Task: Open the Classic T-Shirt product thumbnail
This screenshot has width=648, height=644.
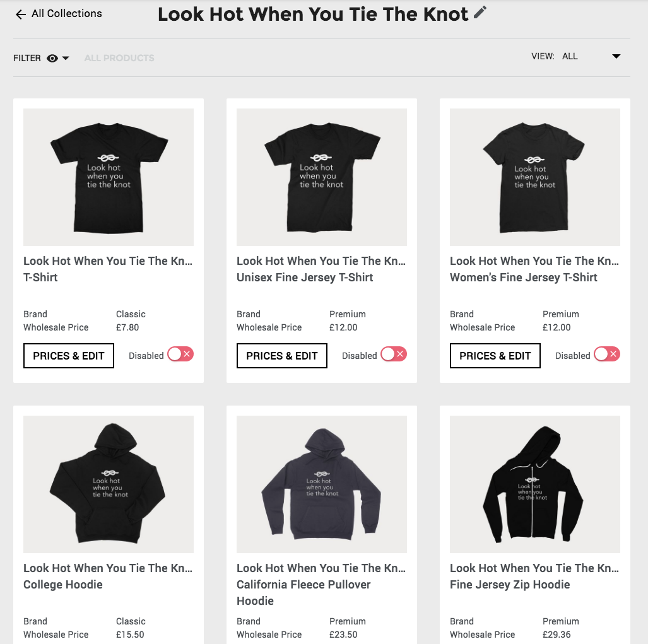Action: (109, 177)
